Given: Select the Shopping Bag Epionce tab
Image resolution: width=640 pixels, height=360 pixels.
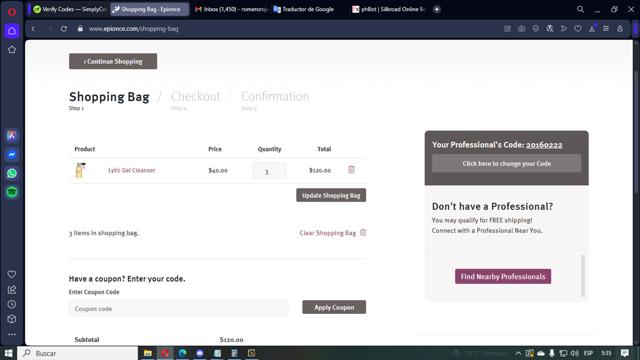Looking at the screenshot, I should pyautogui.click(x=150, y=9).
